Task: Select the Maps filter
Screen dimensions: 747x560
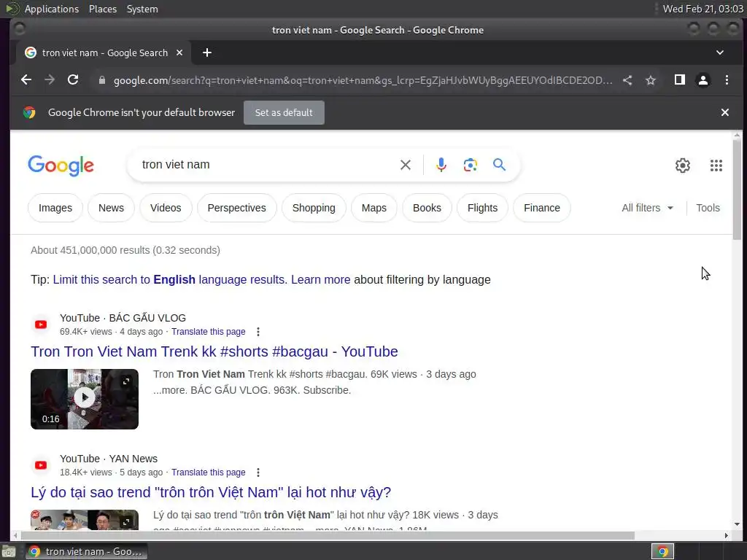Action: [374, 208]
